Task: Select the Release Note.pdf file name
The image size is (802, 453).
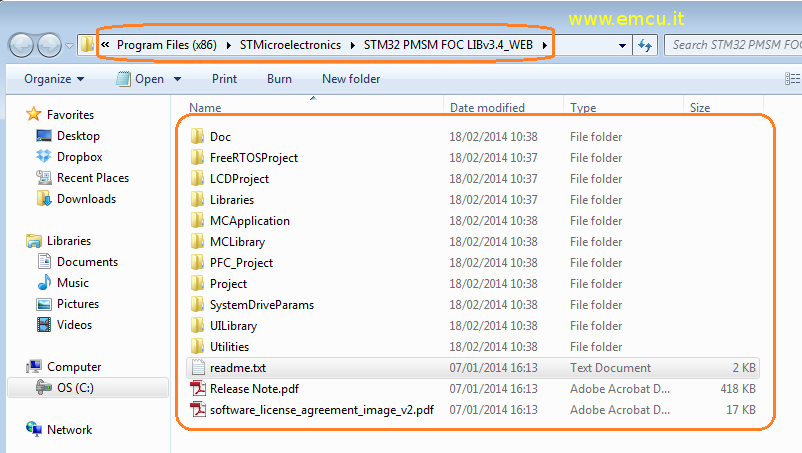Action: point(254,389)
